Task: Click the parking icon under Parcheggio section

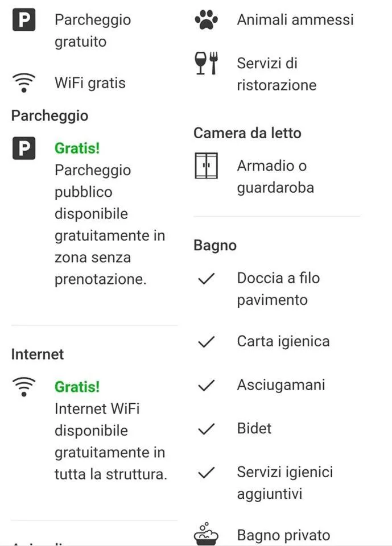Action: [23, 148]
